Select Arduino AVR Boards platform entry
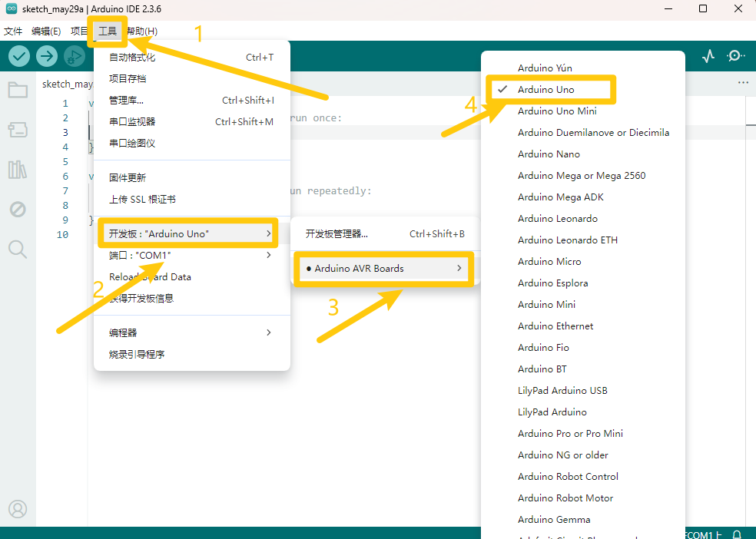756x539 pixels. pyautogui.click(x=384, y=268)
